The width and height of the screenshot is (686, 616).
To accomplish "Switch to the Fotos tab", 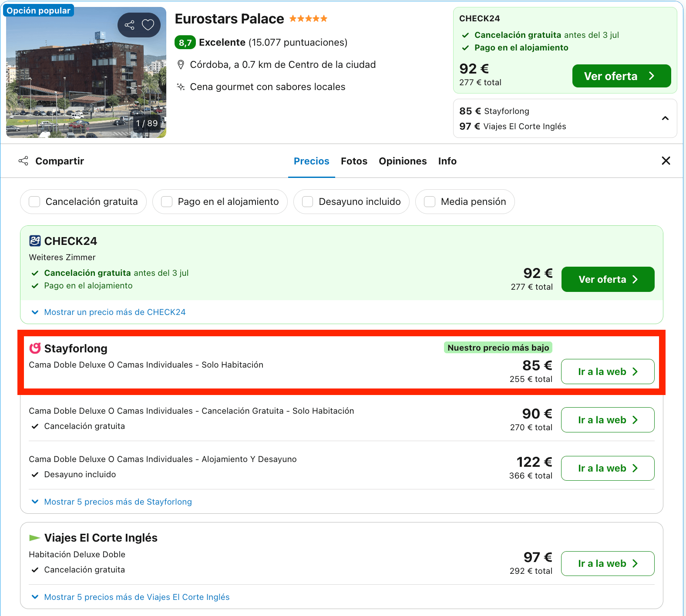I will coord(354,161).
